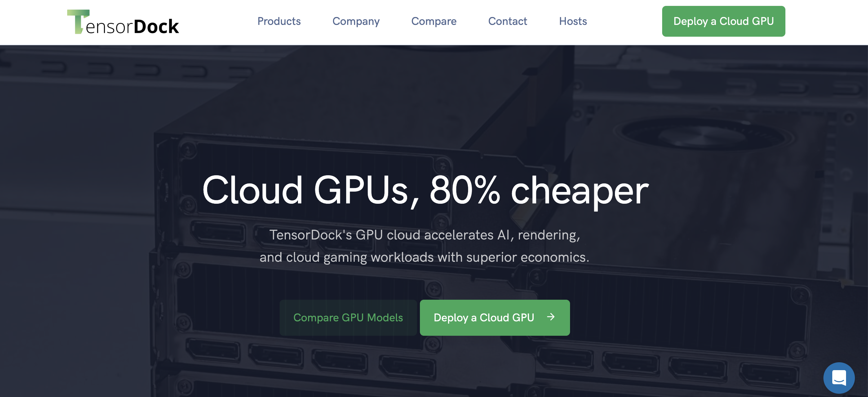Image resolution: width=868 pixels, height=397 pixels.
Task: Open the Contact page link
Action: [507, 21]
